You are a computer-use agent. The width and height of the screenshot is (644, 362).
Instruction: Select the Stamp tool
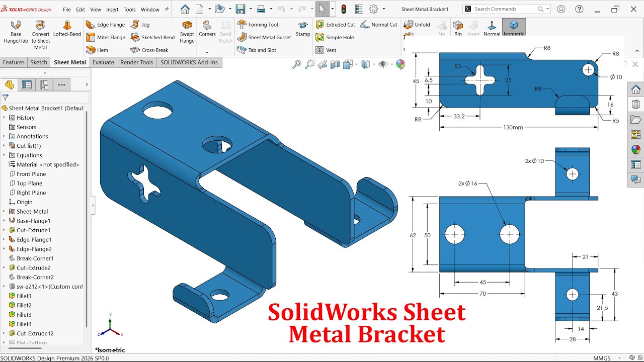[303, 29]
